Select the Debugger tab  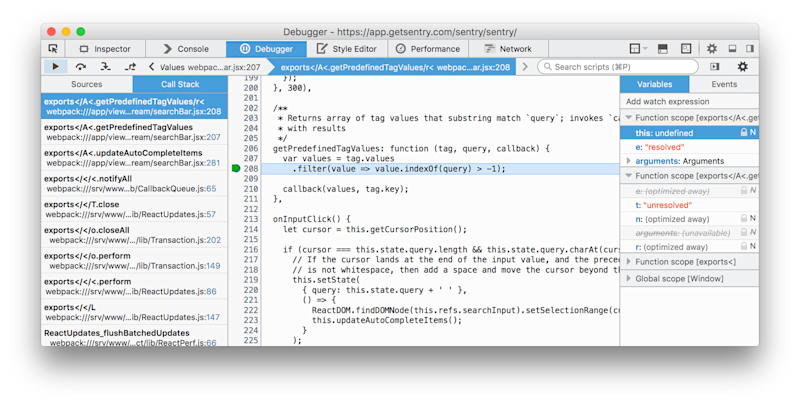266,49
